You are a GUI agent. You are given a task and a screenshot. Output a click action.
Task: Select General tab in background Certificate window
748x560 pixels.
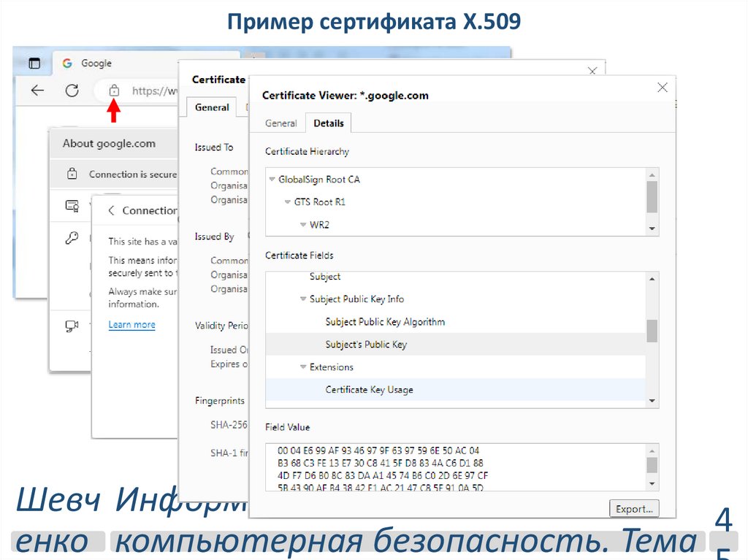pos(212,107)
